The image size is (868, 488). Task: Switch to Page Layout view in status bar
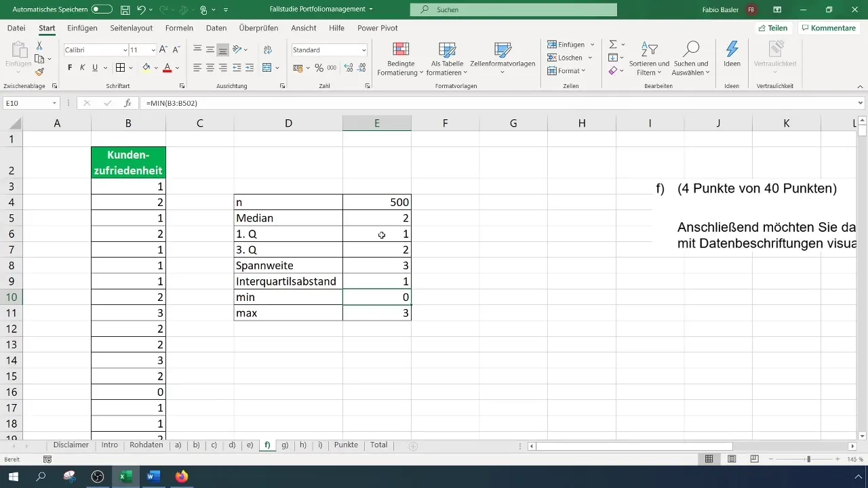tap(732, 459)
